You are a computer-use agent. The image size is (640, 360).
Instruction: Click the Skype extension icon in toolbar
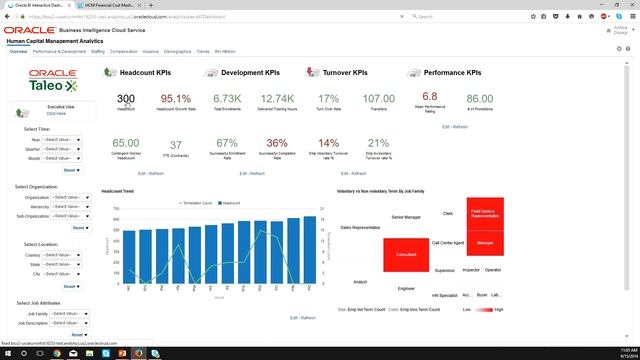(x=619, y=16)
